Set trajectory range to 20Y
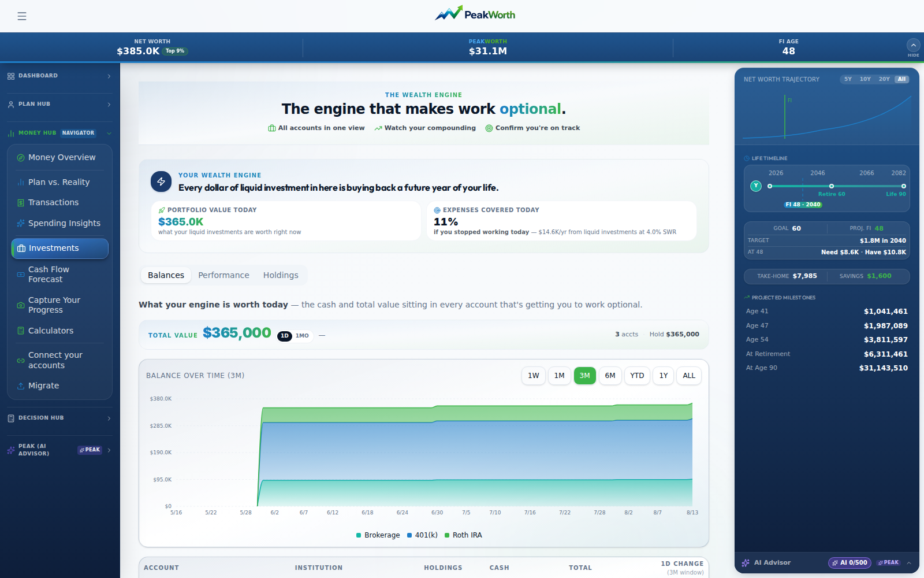 coord(884,79)
